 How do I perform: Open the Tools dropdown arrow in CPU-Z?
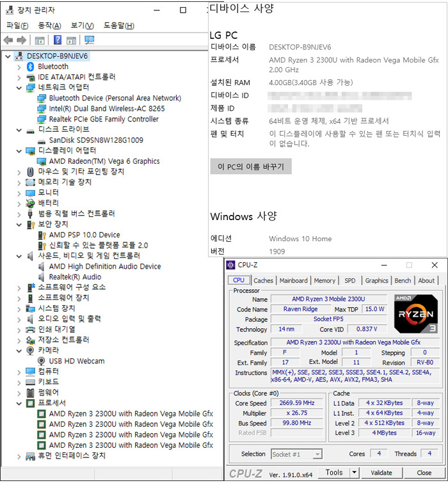pyautogui.click(x=355, y=472)
